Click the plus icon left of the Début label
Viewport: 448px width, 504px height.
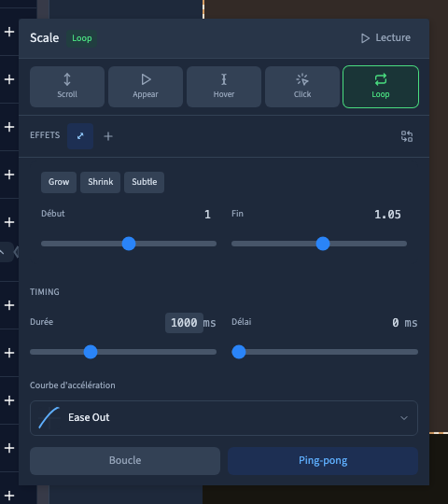coord(9,222)
